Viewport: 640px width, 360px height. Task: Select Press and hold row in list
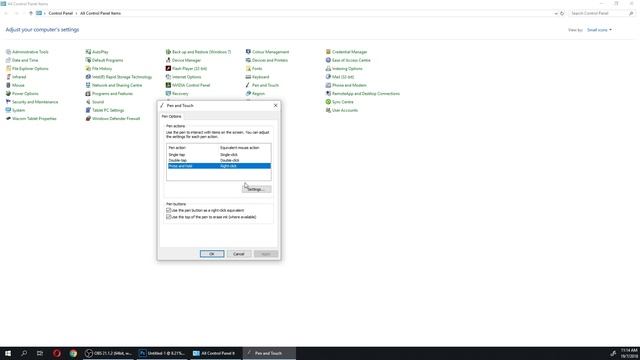click(x=219, y=166)
